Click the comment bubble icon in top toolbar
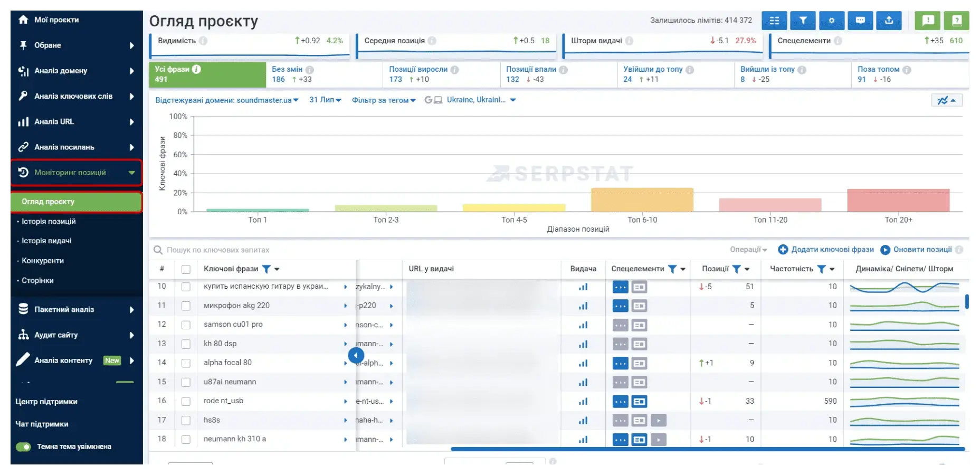980x475 pixels. tap(860, 21)
